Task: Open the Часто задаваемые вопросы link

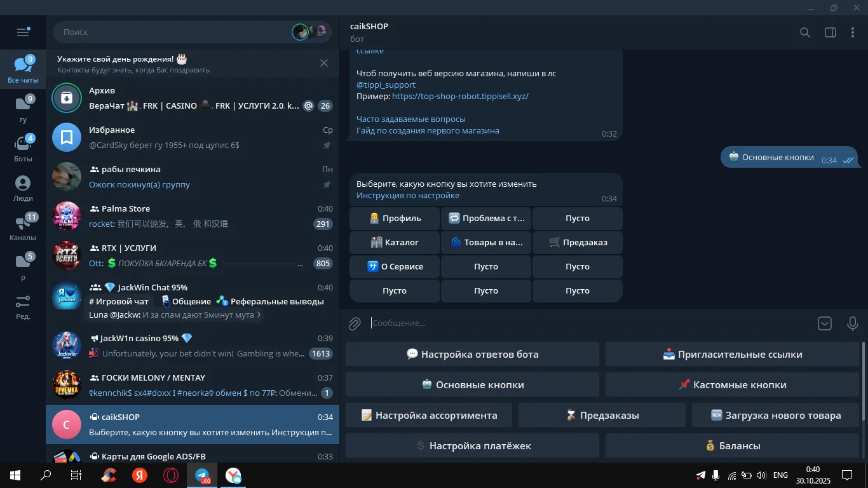Action: click(x=411, y=119)
